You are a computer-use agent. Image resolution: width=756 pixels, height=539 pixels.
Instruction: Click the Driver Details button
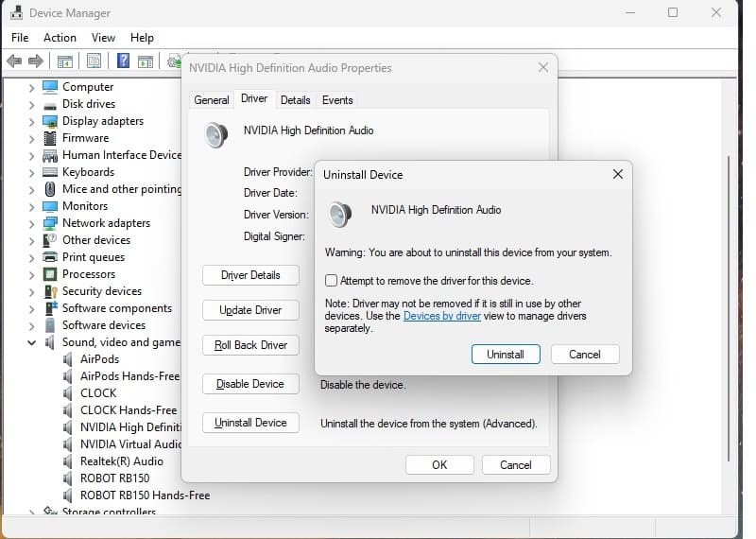point(250,275)
